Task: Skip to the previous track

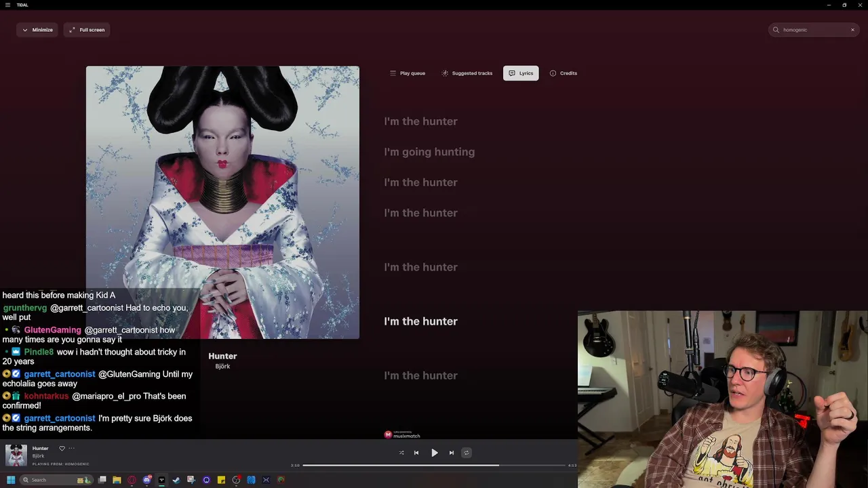Action: [x=416, y=453]
